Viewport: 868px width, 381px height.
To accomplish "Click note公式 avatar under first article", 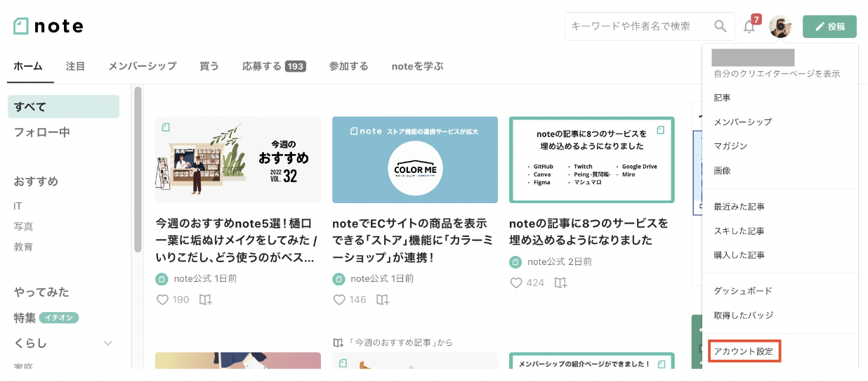I will click(x=162, y=278).
